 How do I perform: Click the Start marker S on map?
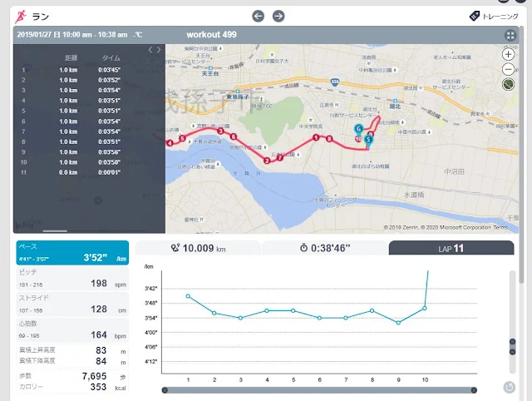(x=368, y=141)
